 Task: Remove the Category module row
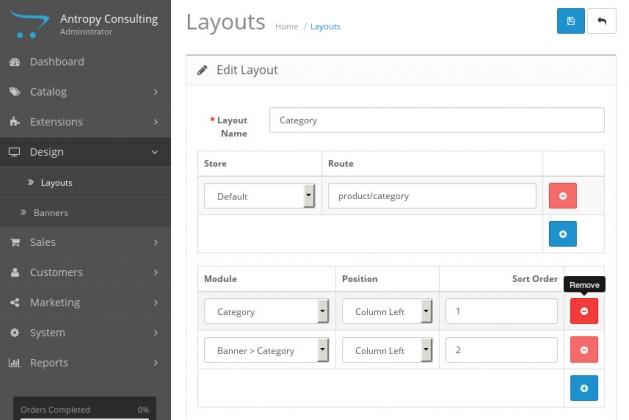click(x=584, y=311)
